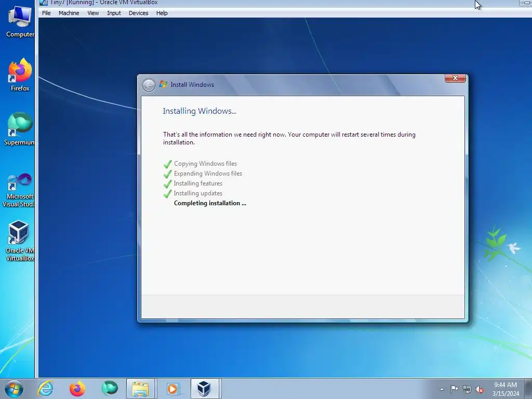Click the "Installing Windows..." heading
The image size is (532, 399).
tap(199, 111)
